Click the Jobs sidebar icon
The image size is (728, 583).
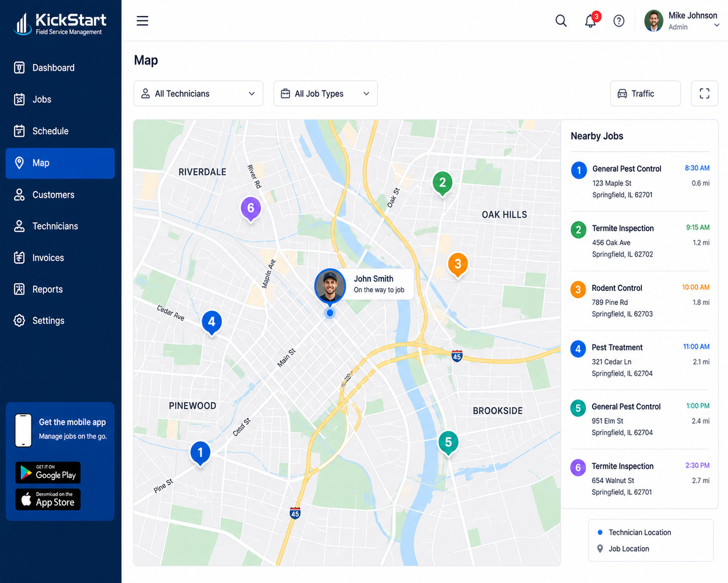coord(19,99)
